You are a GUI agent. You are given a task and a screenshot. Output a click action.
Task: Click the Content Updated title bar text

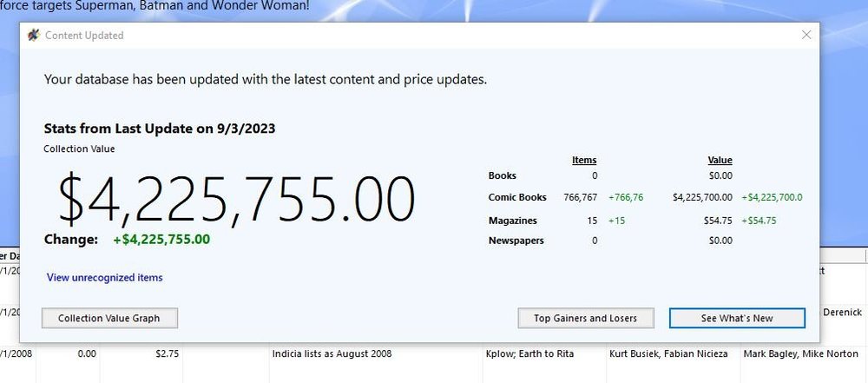click(x=84, y=36)
